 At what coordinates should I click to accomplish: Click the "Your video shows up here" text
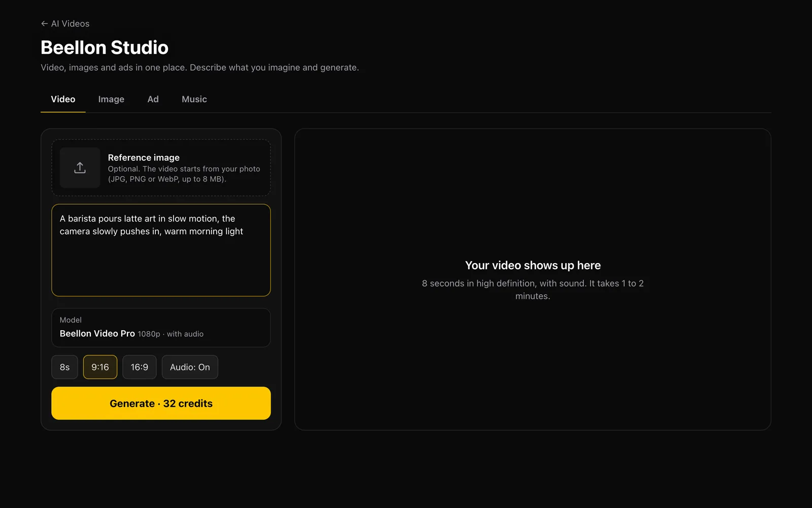[x=533, y=265]
